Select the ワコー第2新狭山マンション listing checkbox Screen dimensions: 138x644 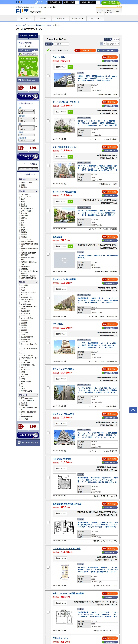48,166
